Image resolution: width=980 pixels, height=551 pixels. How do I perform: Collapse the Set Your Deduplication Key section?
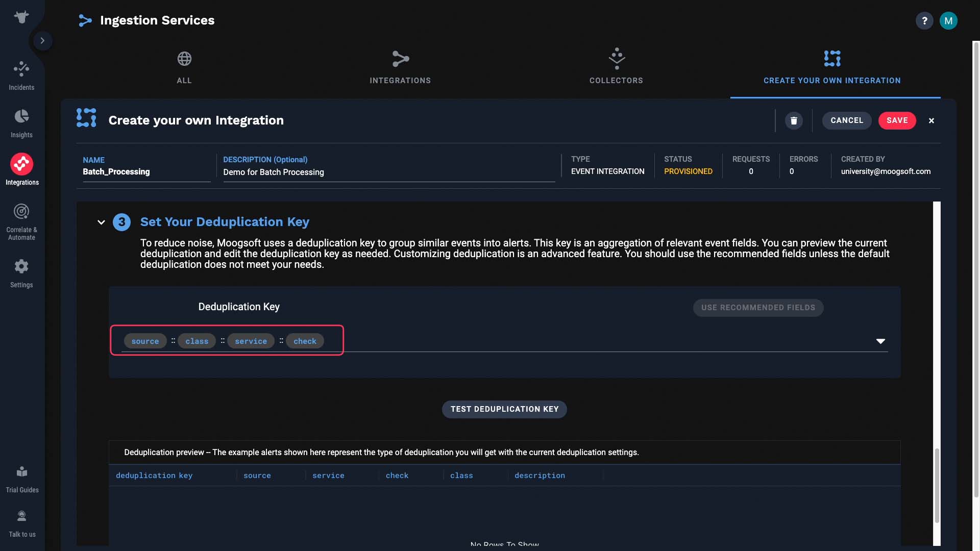coord(101,222)
